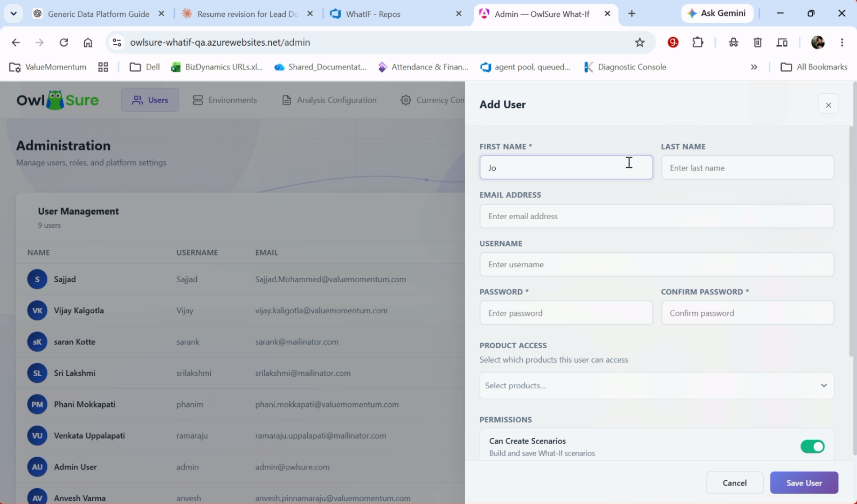Open the Dell bookmark folder
The width and height of the screenshot is (857, 504).
coord(145,67)
